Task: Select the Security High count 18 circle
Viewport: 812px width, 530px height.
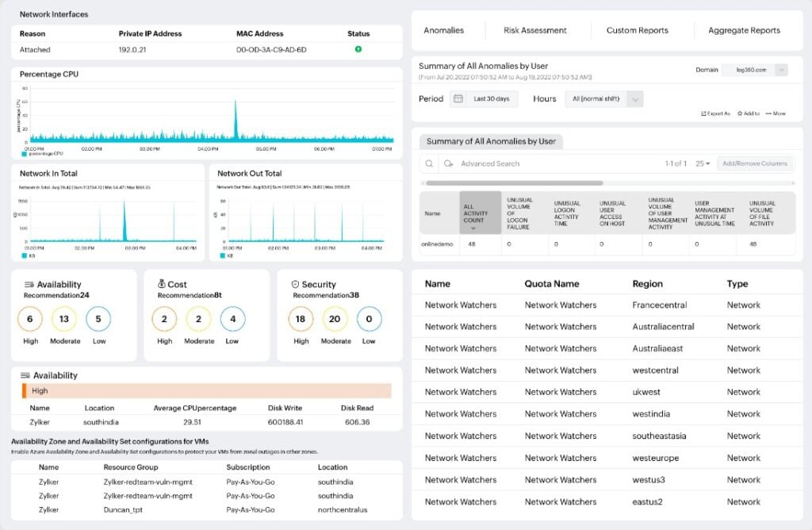Action: pos(301,319)
